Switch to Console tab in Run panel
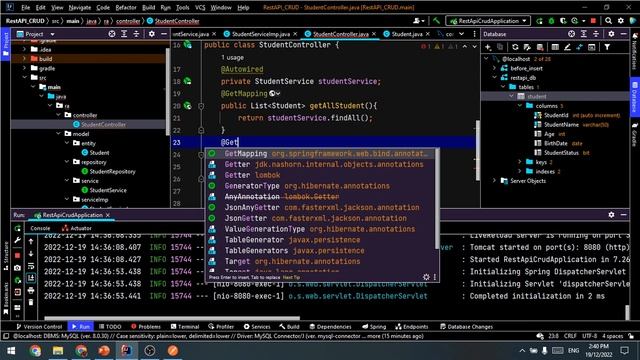The width and height of the screenshot is (640, 360). [40, 228]
